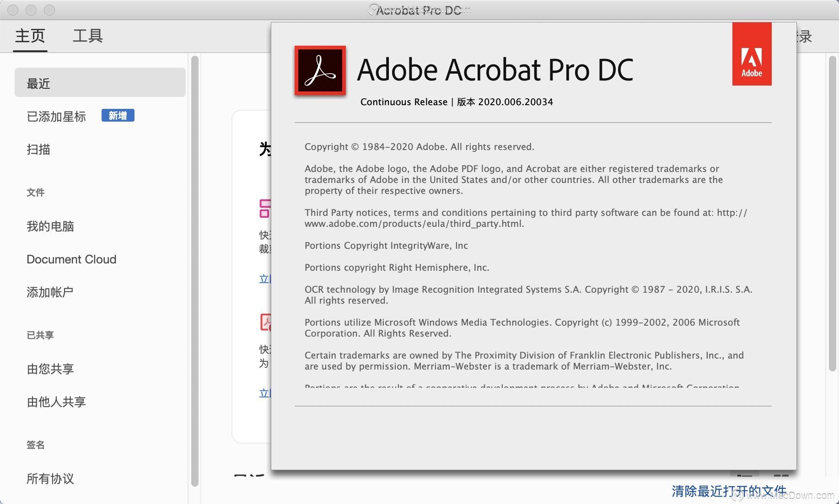Open 扫描 in the sidebar
This screenshot has height=504, width=839.
[38, 150]
